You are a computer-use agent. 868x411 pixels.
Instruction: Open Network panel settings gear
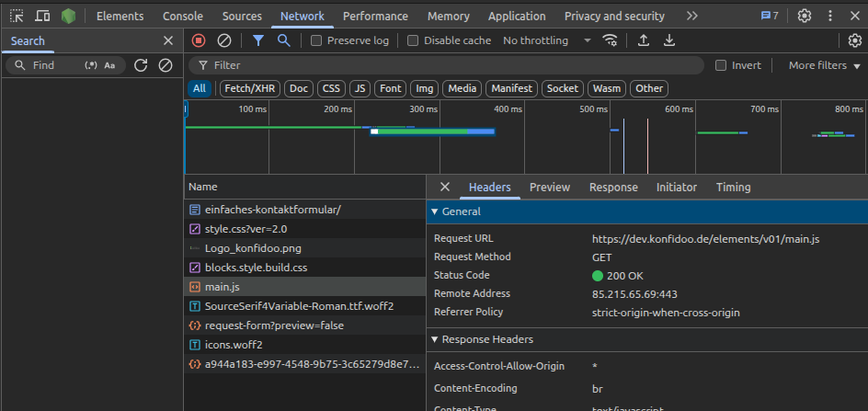pos(855,40)
